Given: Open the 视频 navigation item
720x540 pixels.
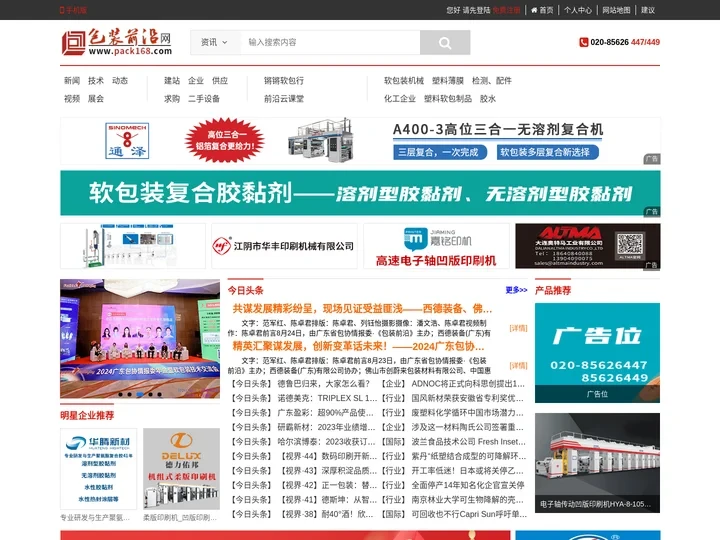Looking at the screenshot, I should point(72,99).
